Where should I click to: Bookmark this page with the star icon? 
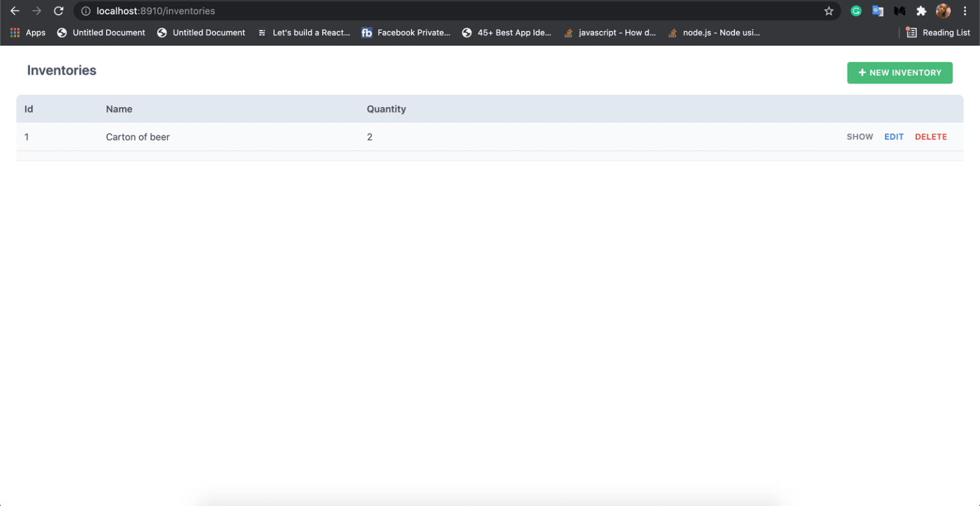(829, 11)
